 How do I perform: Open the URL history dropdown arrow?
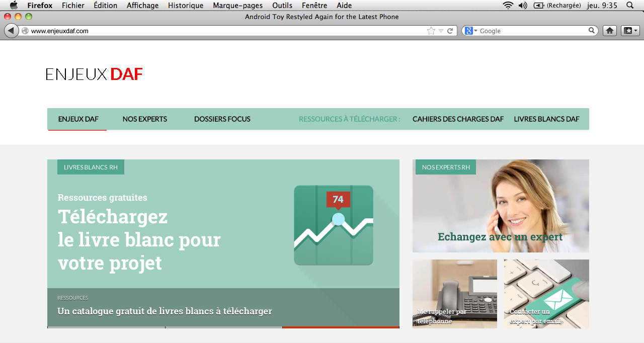(441, 31)
